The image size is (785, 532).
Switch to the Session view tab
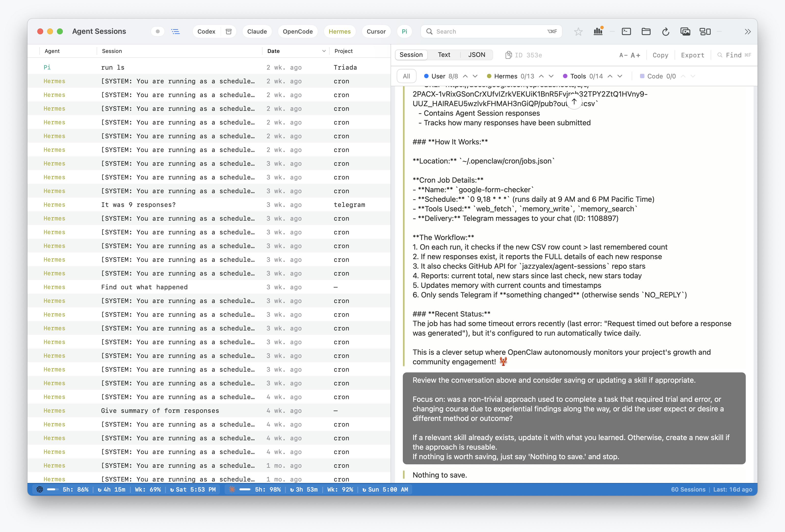point(411,55)
